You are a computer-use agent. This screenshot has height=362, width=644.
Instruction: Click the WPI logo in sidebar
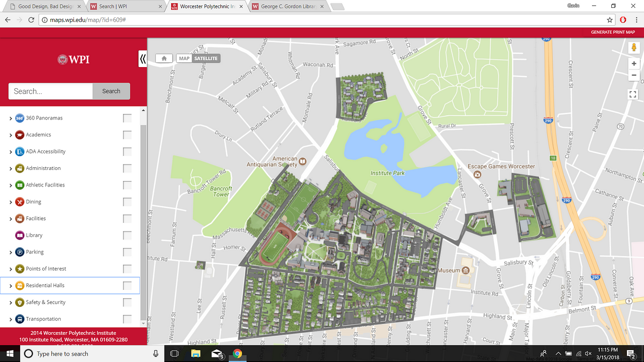74,60
